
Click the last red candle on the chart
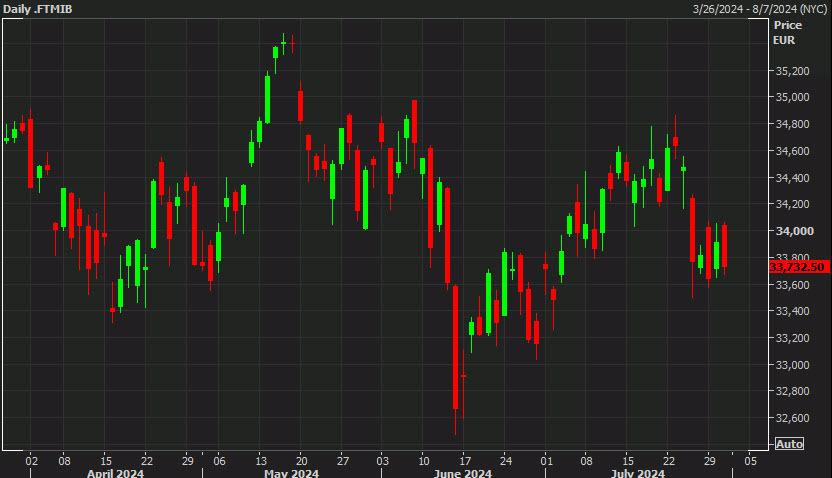[724, 246]
